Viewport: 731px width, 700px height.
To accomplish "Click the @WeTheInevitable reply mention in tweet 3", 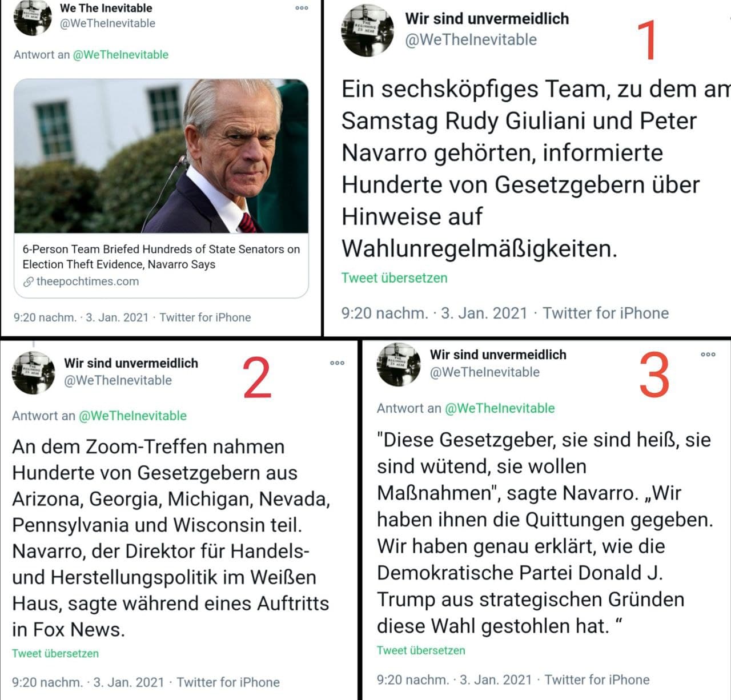I will tap(500, 408).
